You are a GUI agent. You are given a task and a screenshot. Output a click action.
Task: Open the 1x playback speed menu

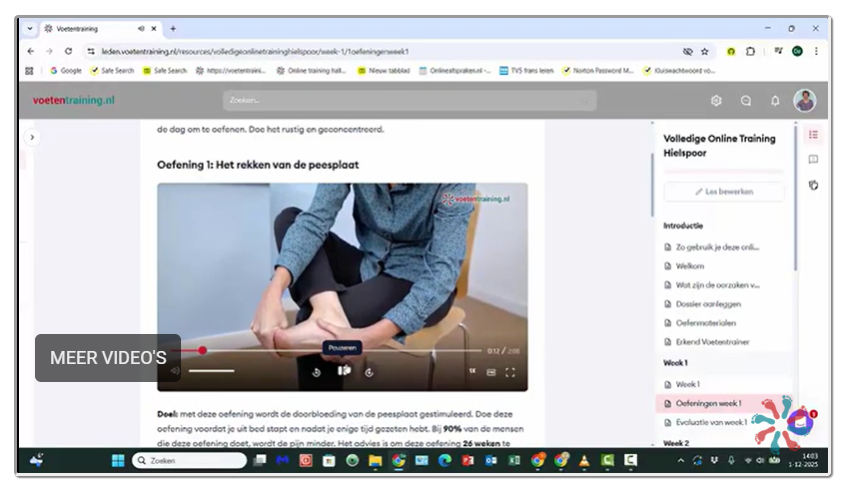(x=472, y=372)
